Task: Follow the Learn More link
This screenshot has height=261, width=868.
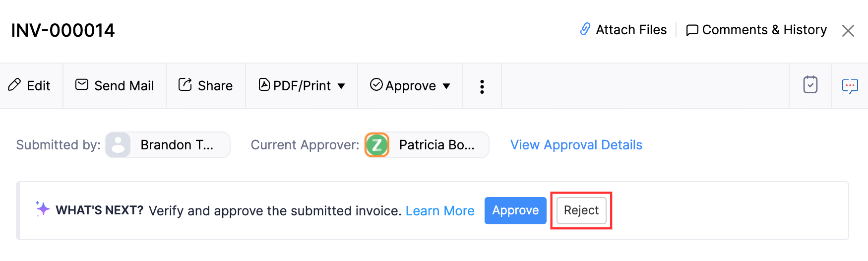Action: (x=440, y=211)
